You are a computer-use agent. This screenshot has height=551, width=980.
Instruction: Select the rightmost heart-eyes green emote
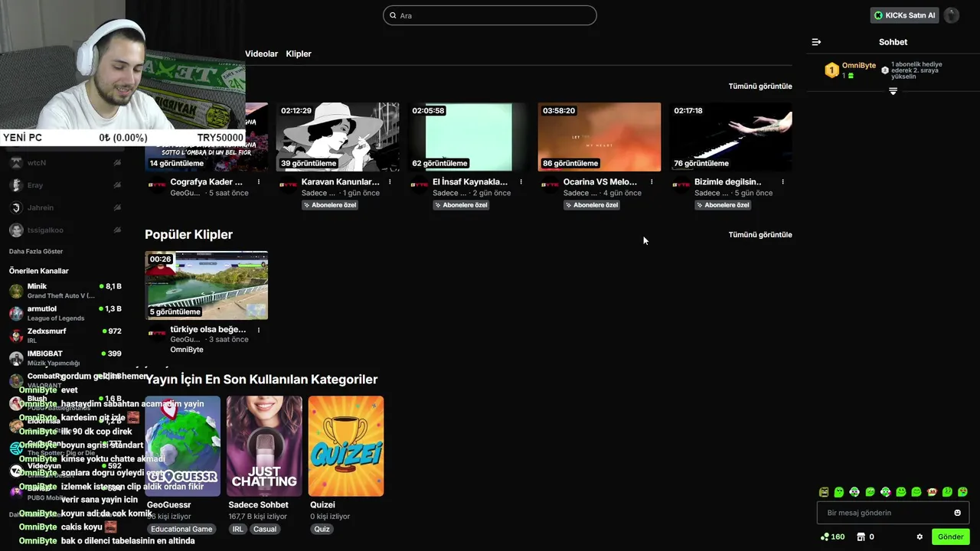(x=962, y=492)
